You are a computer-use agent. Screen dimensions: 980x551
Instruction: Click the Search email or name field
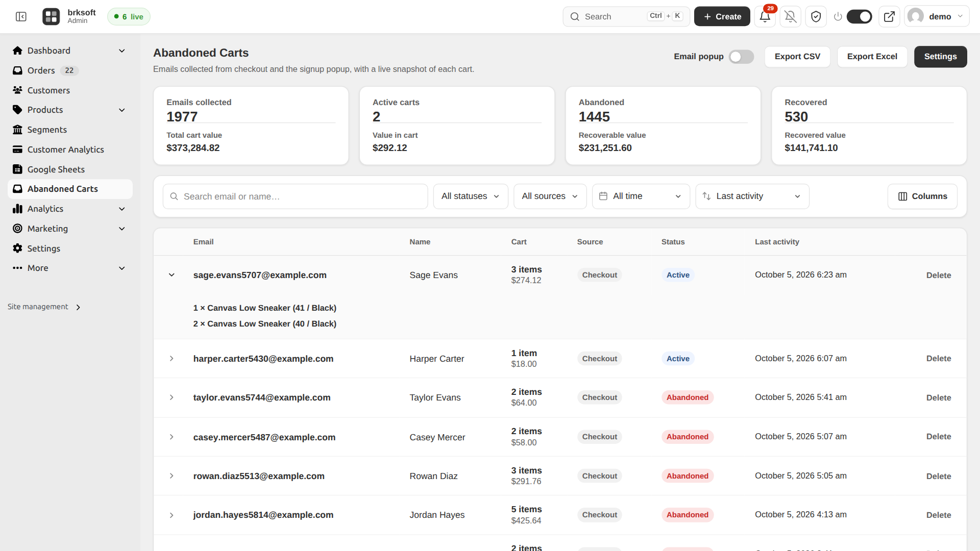pyautogui.click(x=295, y=196)
